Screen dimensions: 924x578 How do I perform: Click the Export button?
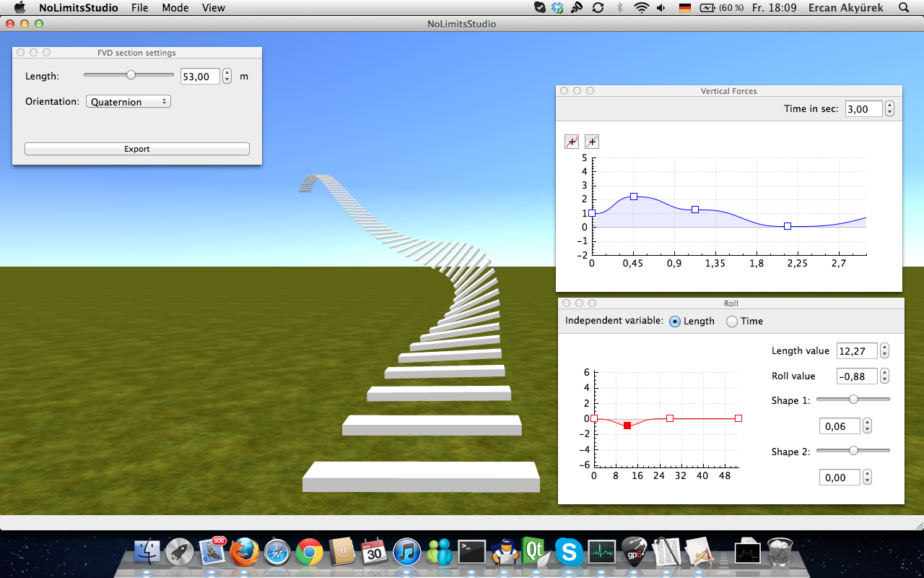coord(137,149)
